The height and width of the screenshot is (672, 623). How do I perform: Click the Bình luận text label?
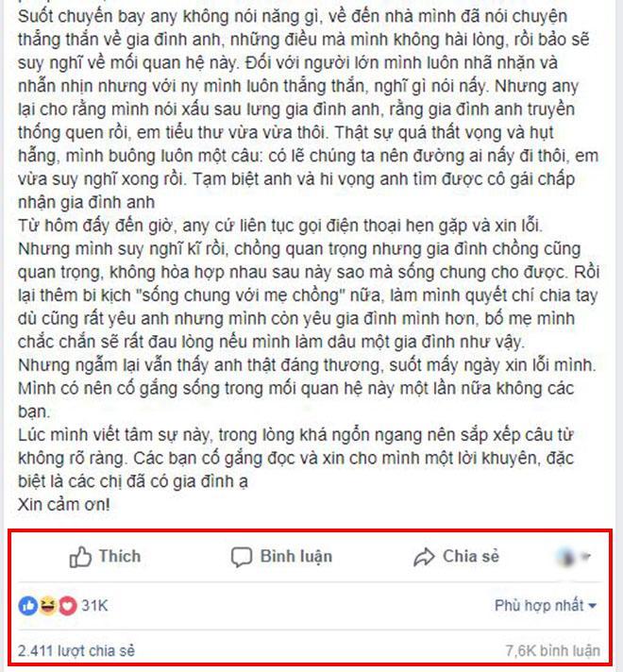click(x=296, y=556)
